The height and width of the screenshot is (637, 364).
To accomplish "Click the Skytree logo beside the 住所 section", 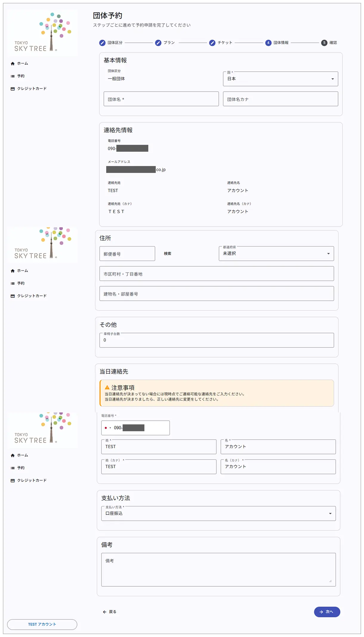I will 42,245.
